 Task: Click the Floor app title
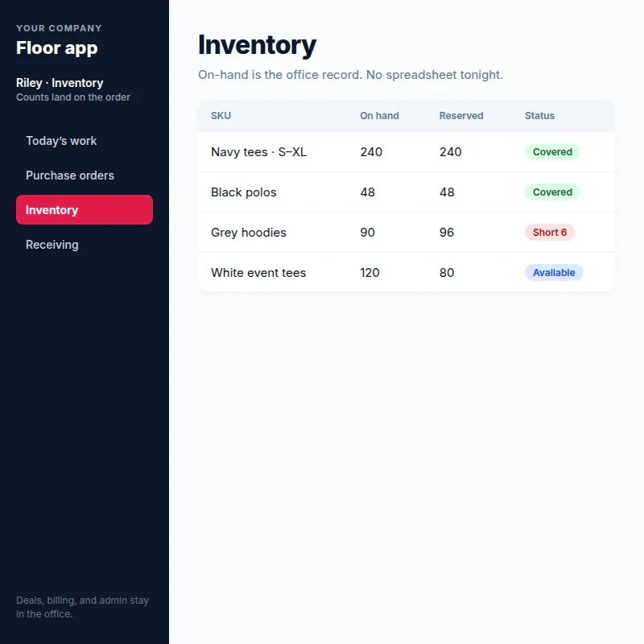point(56,48)
